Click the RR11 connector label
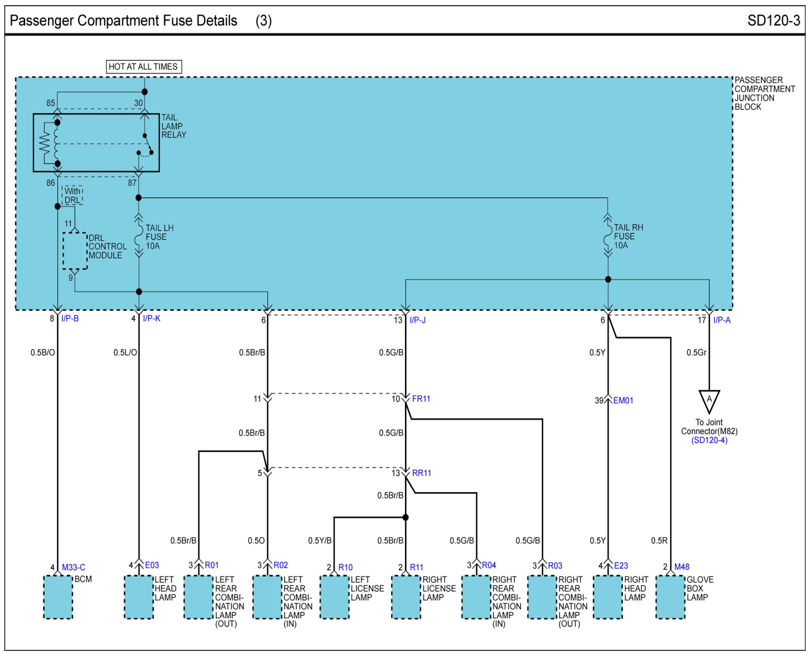The height and width of the screenshot is (655, 812). 421,473
